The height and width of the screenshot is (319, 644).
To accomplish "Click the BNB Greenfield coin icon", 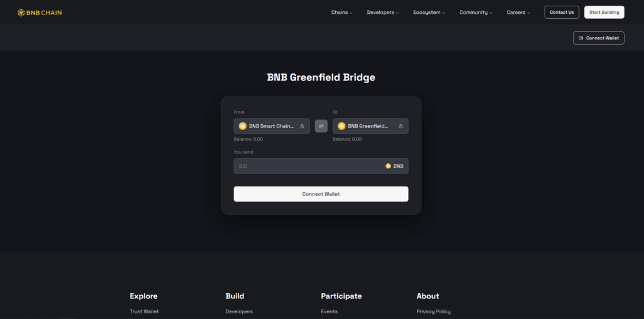I will point(341,126).
